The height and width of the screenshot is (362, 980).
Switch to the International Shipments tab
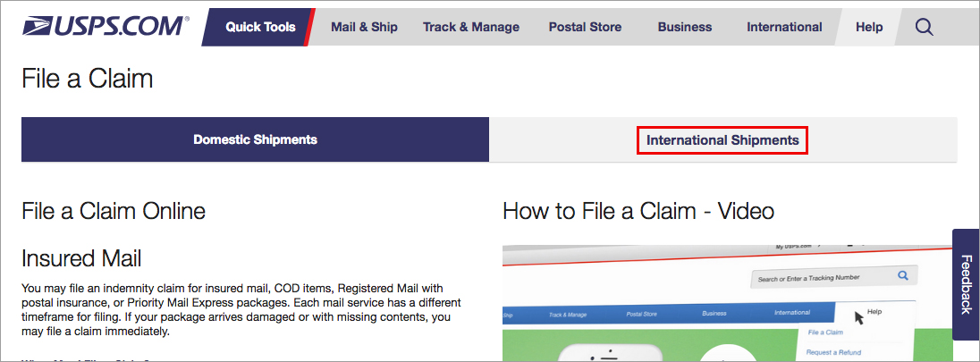pos(722,140)
